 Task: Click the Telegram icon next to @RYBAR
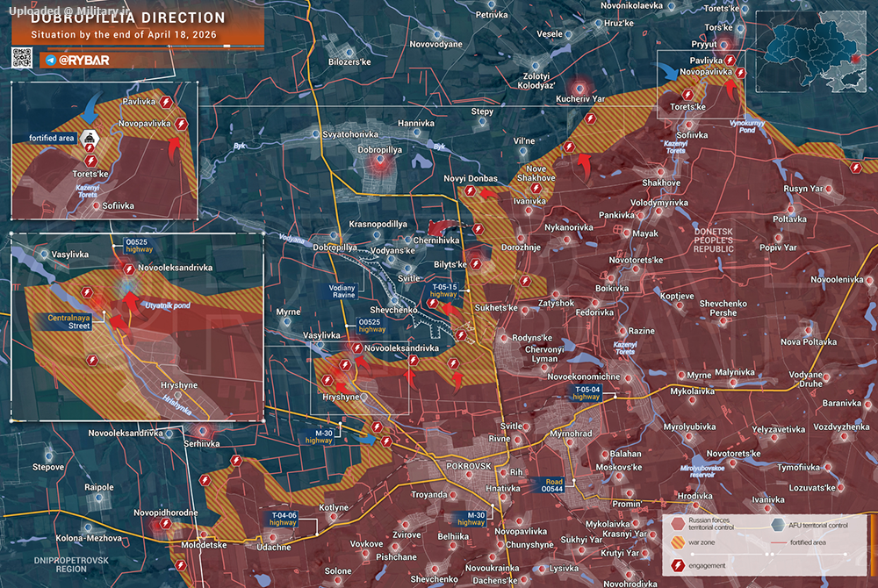click(x=50, y=60)
